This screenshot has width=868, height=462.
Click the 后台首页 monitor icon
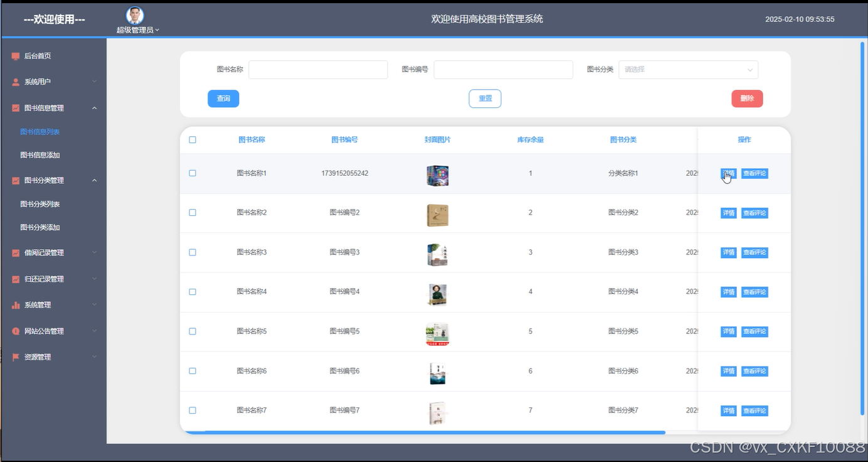(16, 56)
